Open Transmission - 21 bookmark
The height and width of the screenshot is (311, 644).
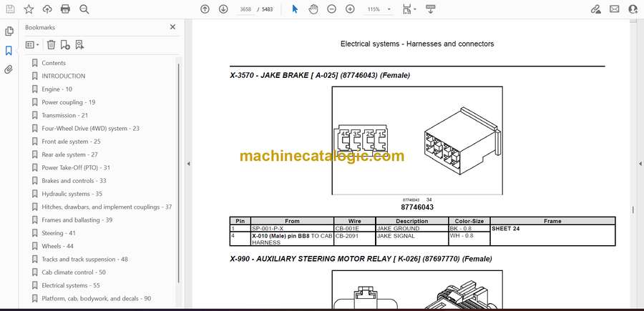click(64, 115)
